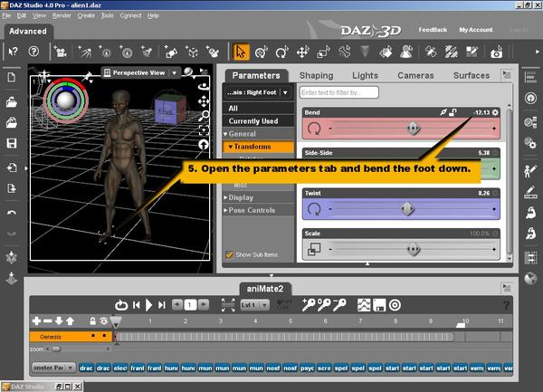Click the DAZ Studio taskbar button
Viewport: 543px width, 392px height.
pyautogui.click(x=28, y=387)
